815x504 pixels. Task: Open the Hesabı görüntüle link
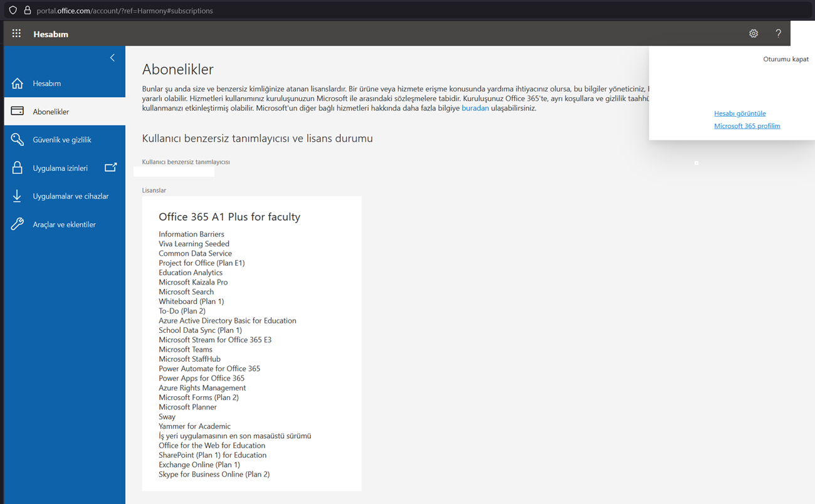740,113
